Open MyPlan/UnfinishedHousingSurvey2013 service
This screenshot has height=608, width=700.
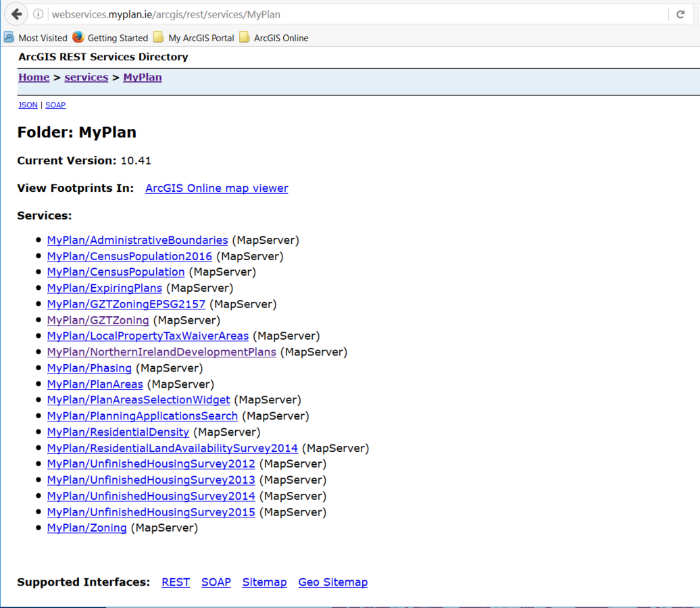(x=151, y=480)
